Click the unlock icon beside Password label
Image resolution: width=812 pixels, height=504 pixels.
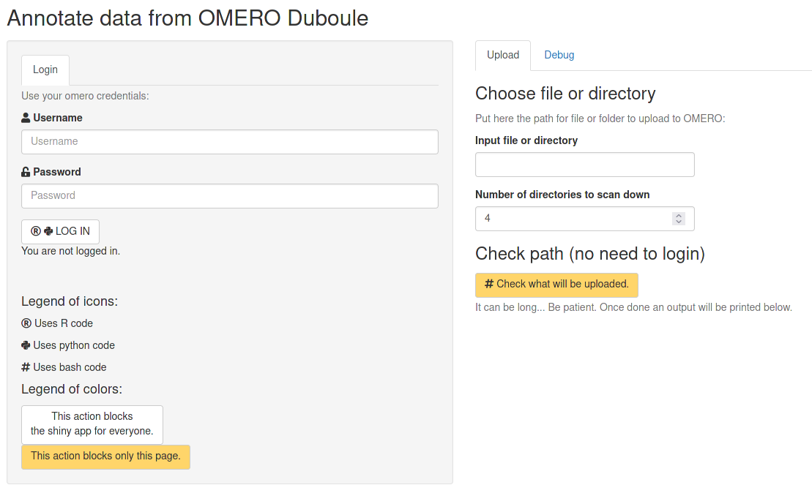(x=26, y=172)
